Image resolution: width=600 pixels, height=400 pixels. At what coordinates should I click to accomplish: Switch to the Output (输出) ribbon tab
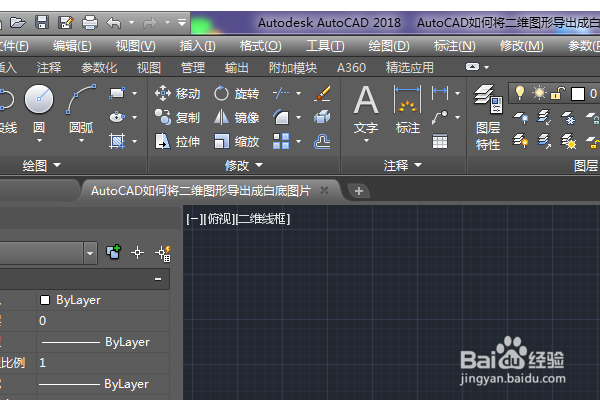236,68
